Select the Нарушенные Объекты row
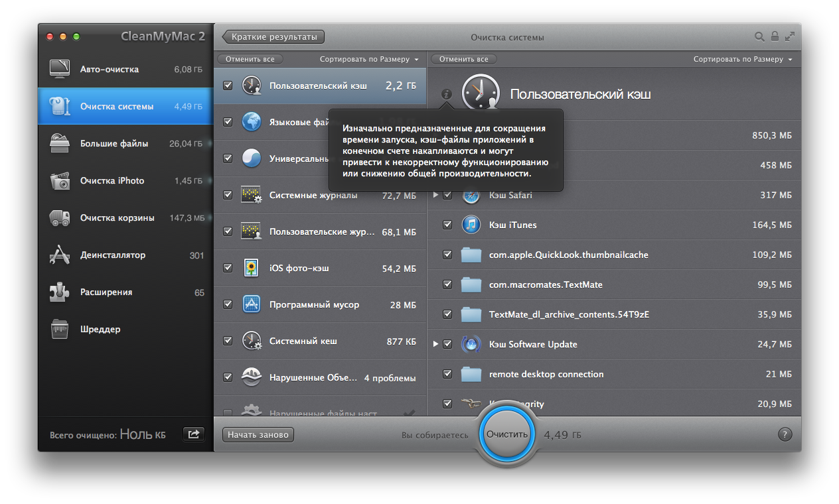The width and height of the screenshot is (839, 504). pos(320,377)
